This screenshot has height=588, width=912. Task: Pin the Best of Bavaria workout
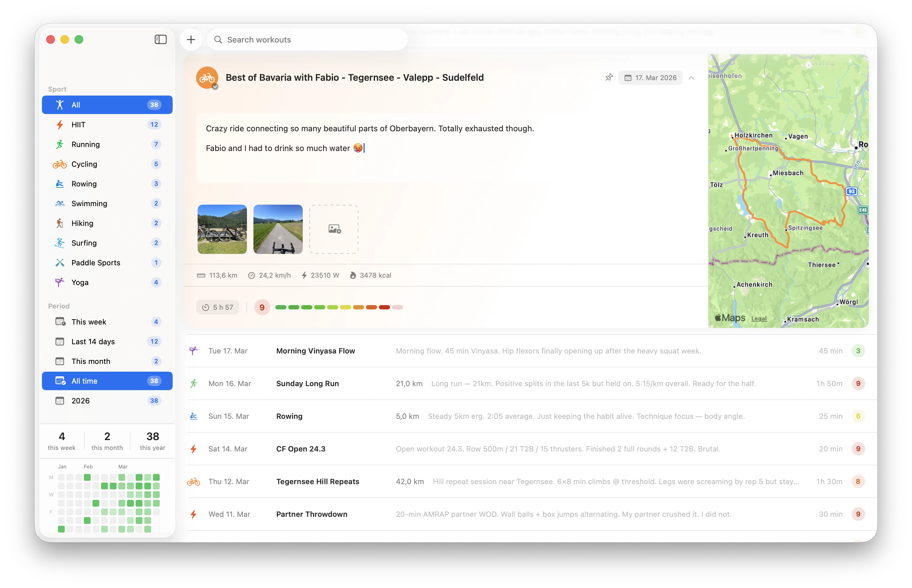[x=609, y=77]
